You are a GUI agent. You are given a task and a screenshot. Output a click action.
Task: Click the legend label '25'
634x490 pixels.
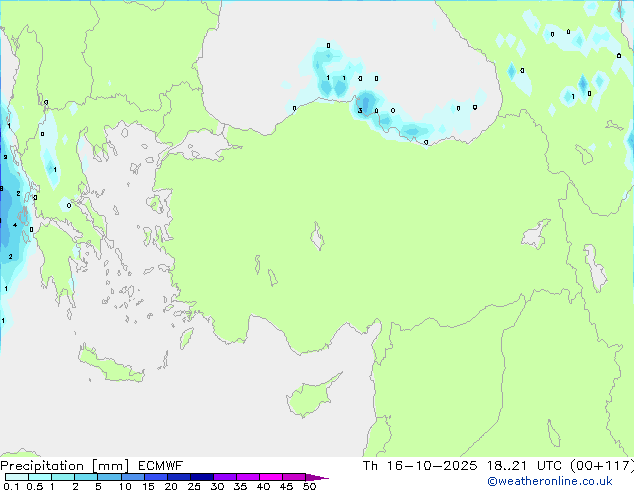pos(194,486)
